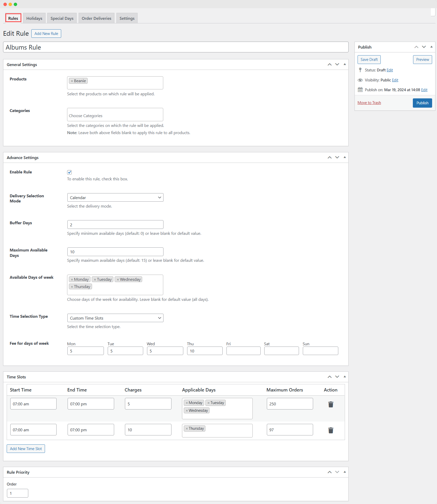Click the Save Draft button
Image resolution: width=437 pixels, height=504 pixels.
369,59
